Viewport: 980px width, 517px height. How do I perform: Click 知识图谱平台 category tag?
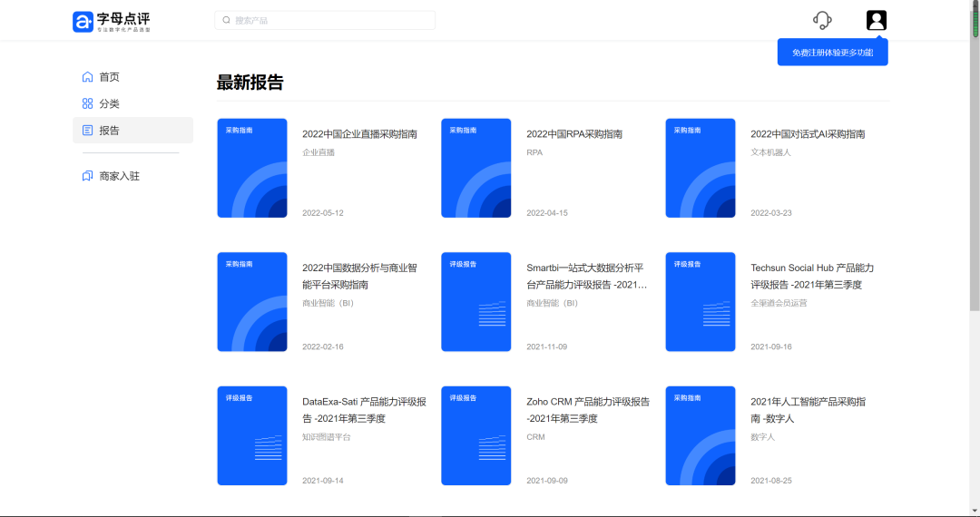click(x=327, y=437)
